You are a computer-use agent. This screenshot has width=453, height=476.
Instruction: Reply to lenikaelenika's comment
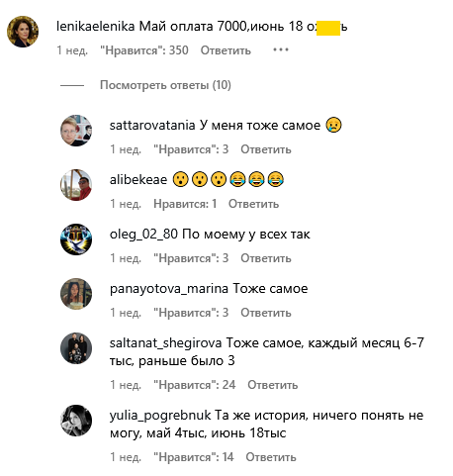click(x=226, y=50)
